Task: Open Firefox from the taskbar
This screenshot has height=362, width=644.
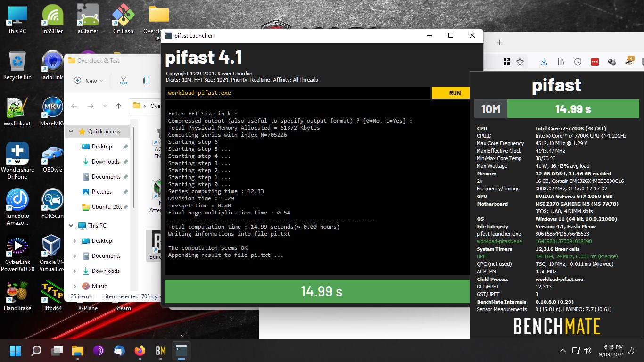Action: (x=140, y=351)
